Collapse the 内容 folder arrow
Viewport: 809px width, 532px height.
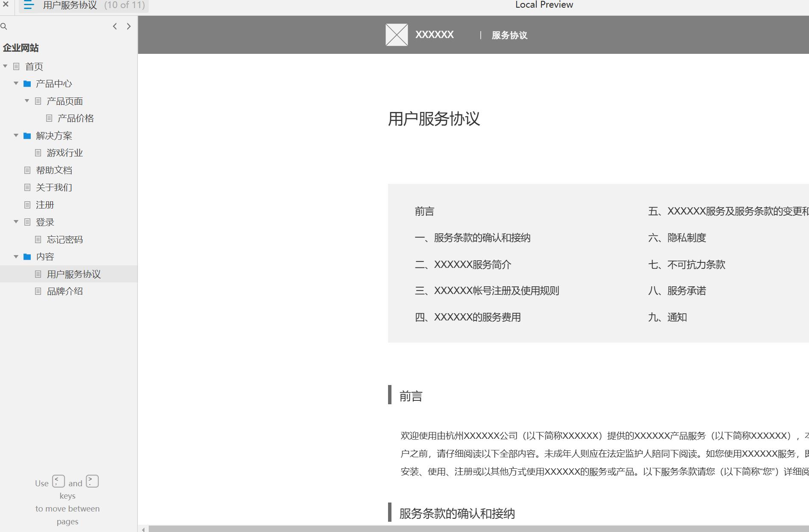(16, 256)
